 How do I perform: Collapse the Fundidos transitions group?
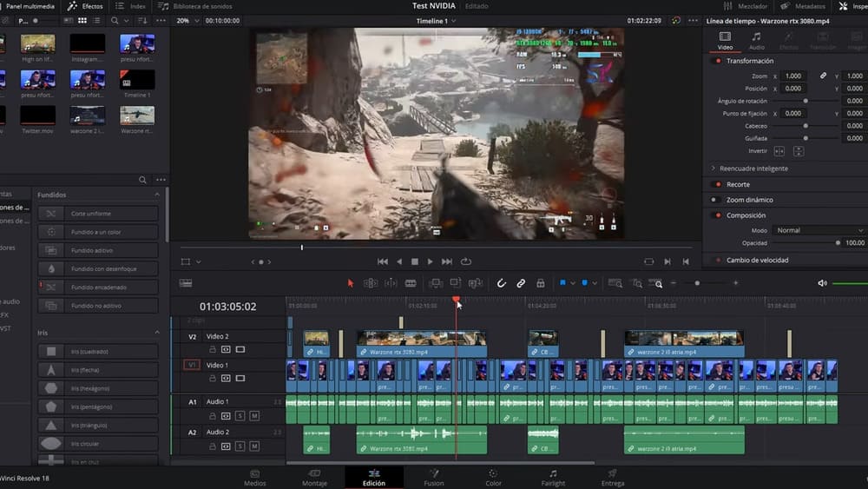156,195
